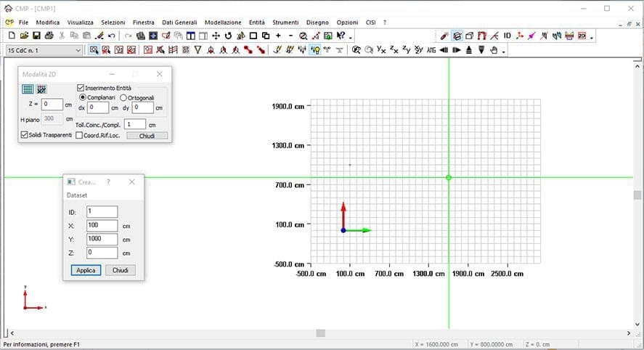644x350 pixels.
Task: Click the grid icon in Modalità 2D panel
Action: (28, 89)
